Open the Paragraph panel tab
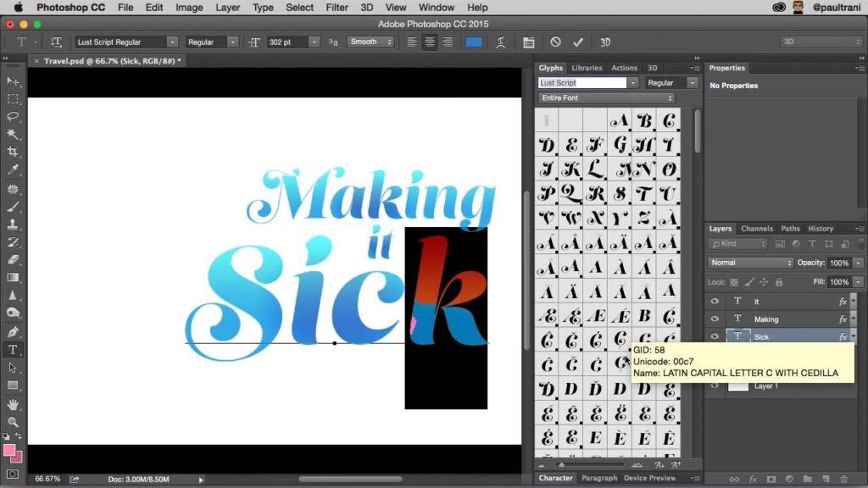The image size is (868, 488). point(599,479)
